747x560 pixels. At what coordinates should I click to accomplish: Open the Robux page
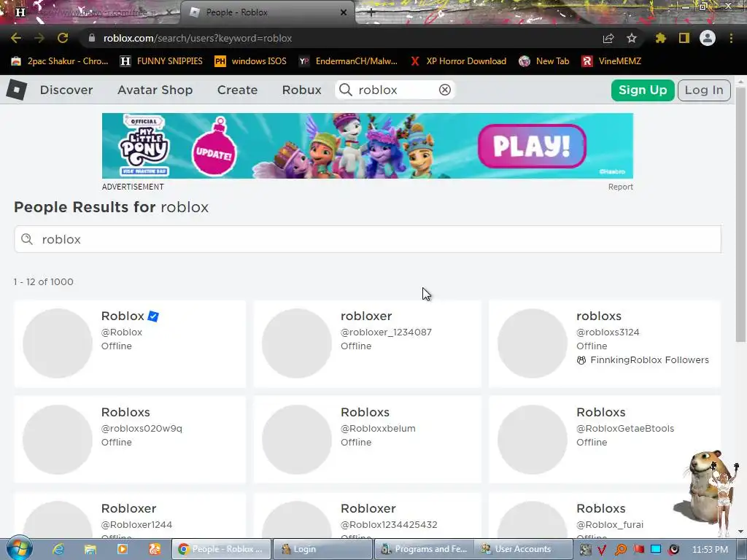tap(301, 90)
